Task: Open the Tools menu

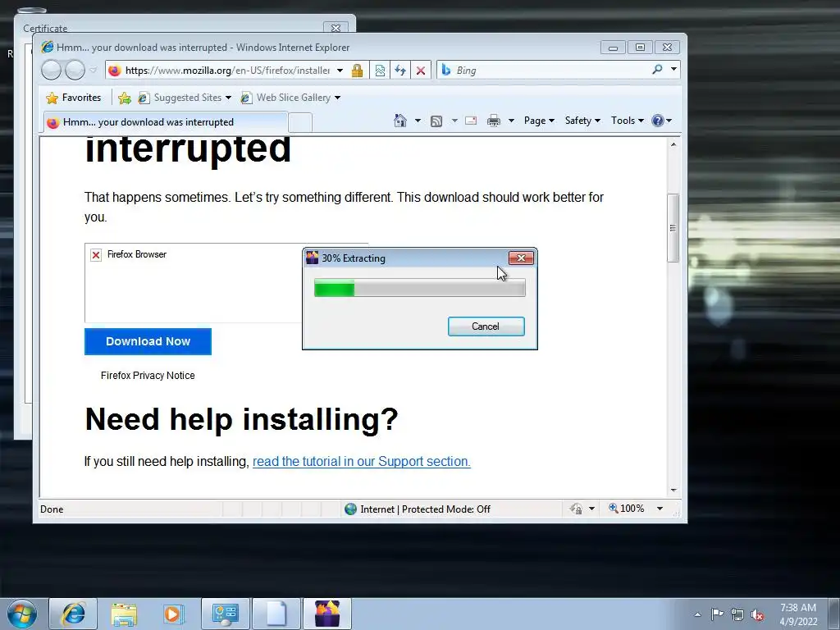Action: (x=628, y=121)
